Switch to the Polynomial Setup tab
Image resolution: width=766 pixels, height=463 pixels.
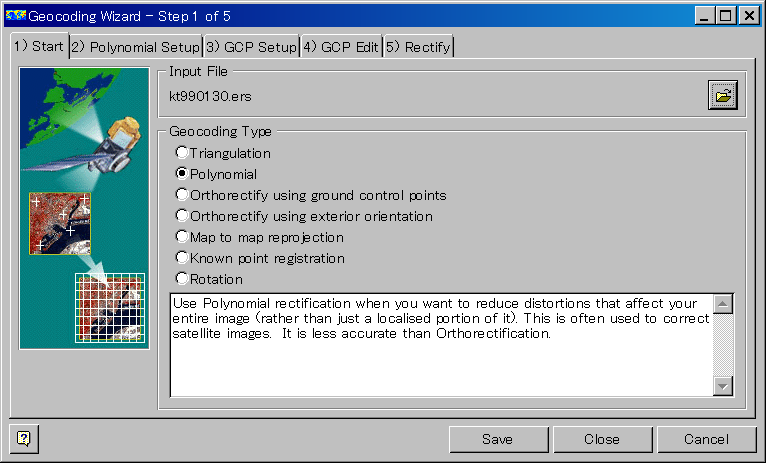136,47
